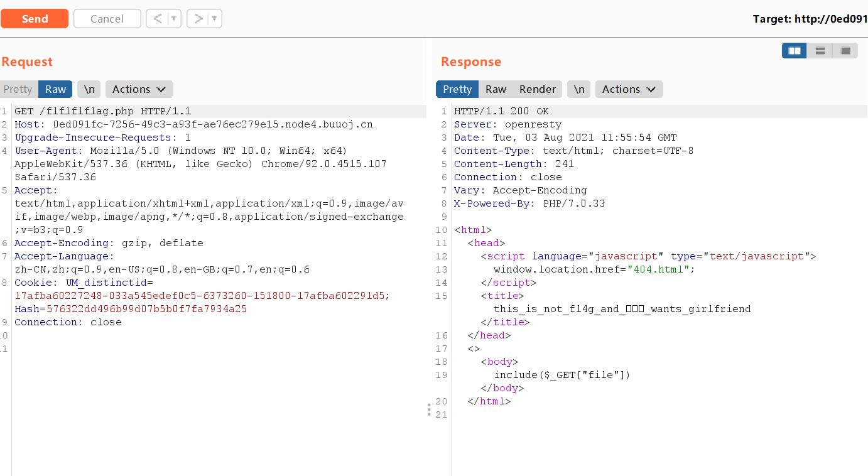The height and width of the screenshot is (476, 868).
Task: Go forward to next request arrow
Action: 198,19
